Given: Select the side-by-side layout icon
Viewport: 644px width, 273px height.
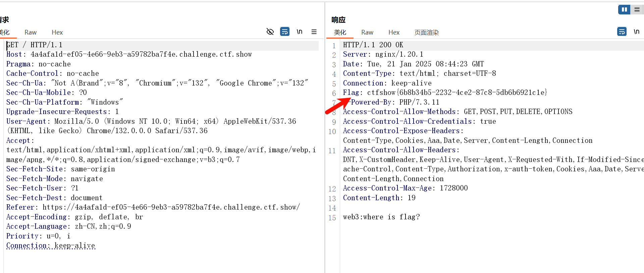Looking at the screenshot, I should click(x=624, y=10).
